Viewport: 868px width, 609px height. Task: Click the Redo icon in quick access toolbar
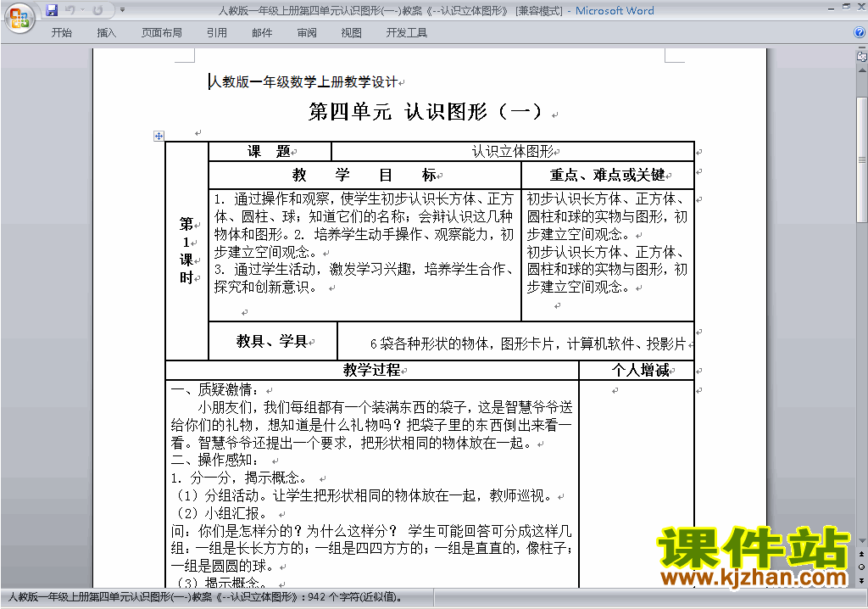(98, 10)
